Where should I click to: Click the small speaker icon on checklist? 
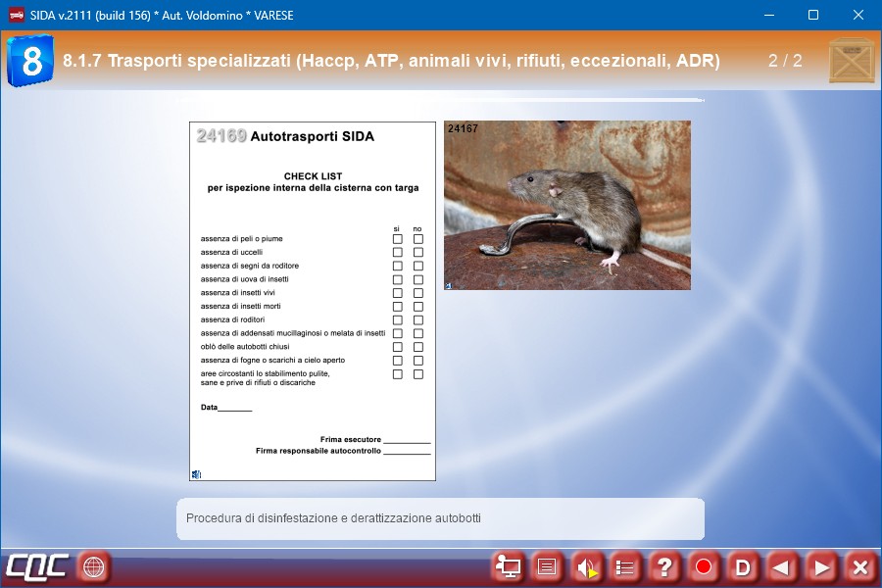pos(197,474)
